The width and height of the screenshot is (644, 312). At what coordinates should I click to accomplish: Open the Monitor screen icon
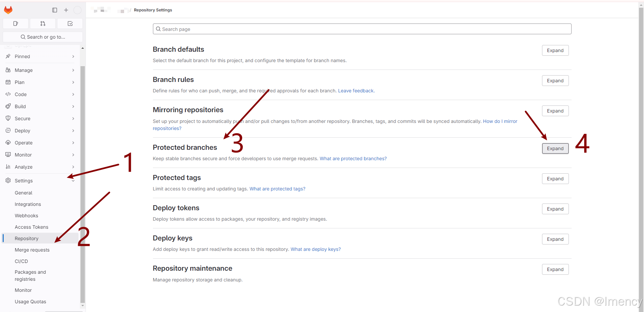pyautogui.click(x=8, y=155)
